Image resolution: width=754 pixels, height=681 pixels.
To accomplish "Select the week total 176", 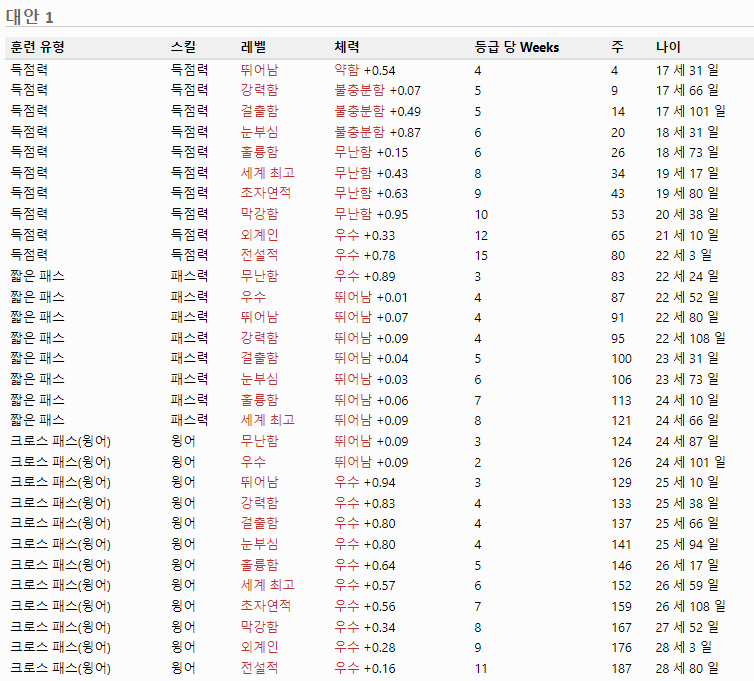I will click(621, 647).
